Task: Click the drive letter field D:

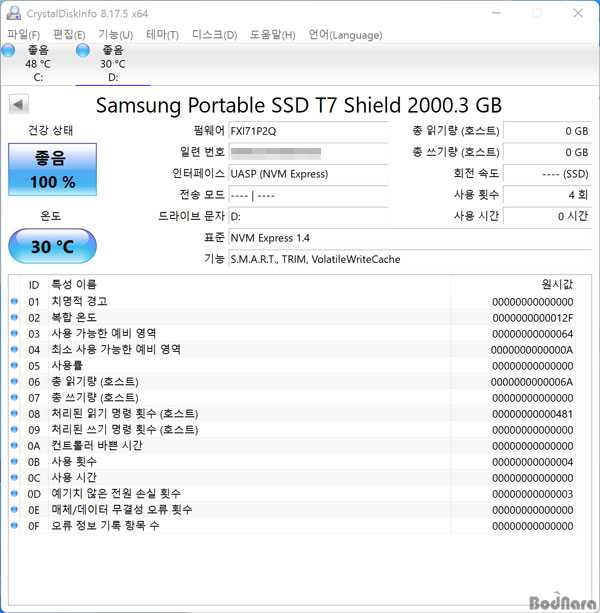Action: click(x=308, y=216)
